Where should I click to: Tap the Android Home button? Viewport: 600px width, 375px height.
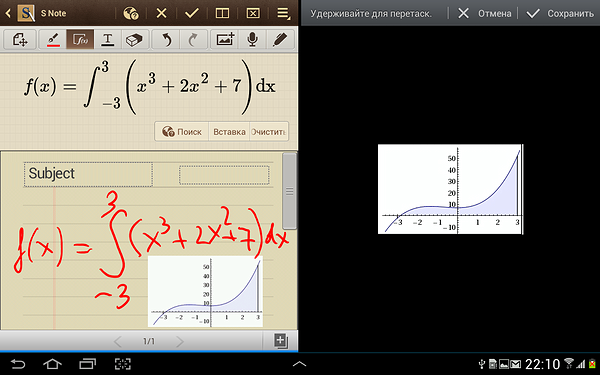(52, 364)
